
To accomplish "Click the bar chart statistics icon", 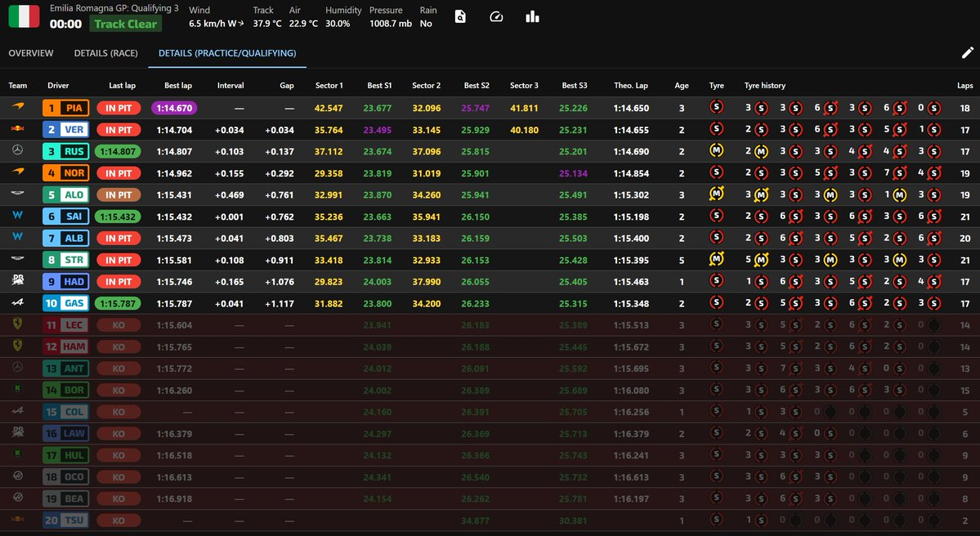I will pos(533,16).
